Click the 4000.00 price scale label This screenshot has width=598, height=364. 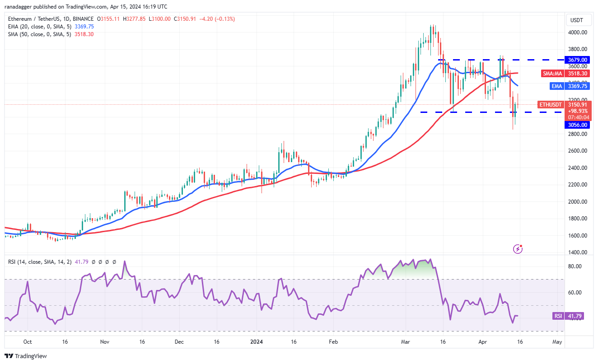pyautogui.click(x=578, y=33)
